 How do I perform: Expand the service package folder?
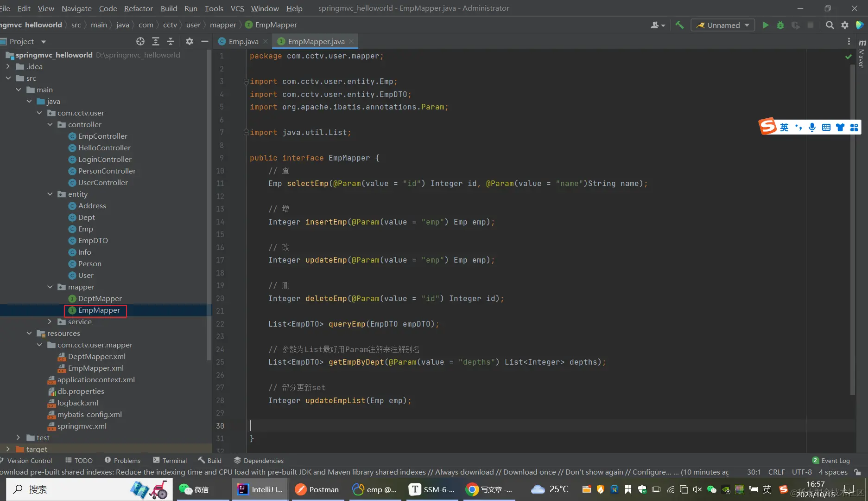click(50, 321)
